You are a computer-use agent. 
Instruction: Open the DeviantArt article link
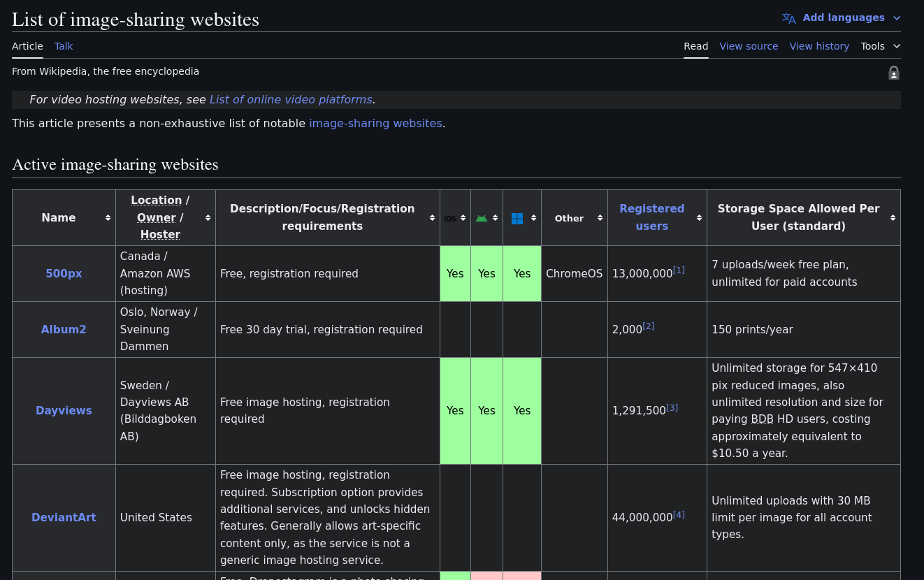64,518
